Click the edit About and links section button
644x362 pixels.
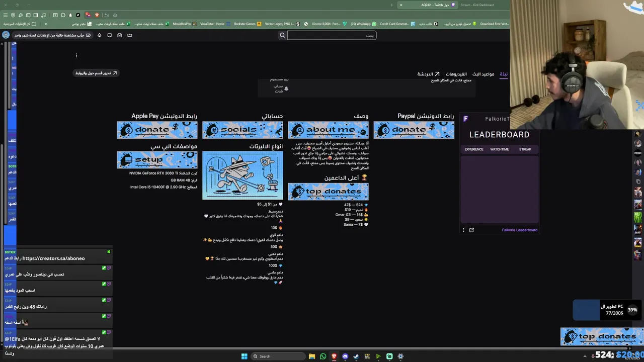pyautogui.click(x=96, y=73)
